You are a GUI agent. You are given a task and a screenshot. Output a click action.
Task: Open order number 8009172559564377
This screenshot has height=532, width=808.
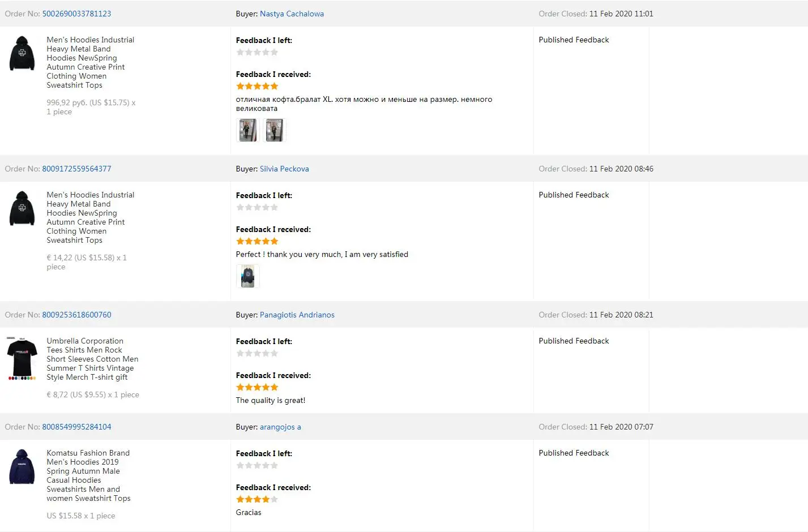click(76, 169)
